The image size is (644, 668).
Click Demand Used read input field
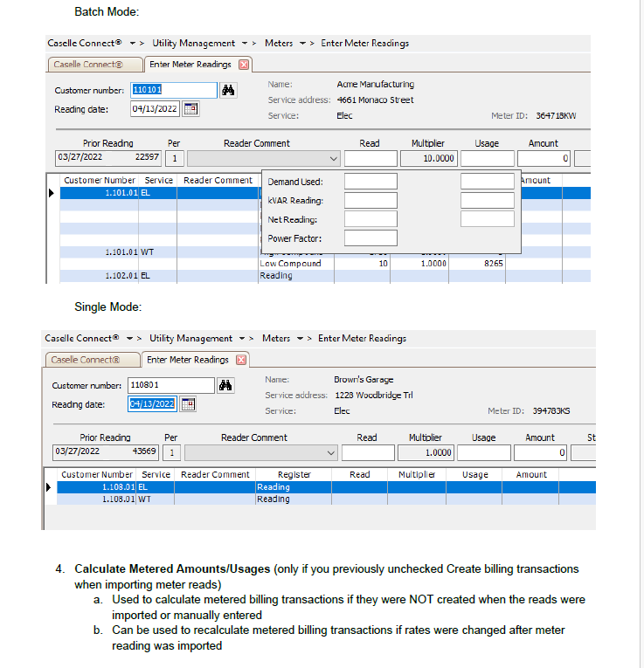[370, 182]
